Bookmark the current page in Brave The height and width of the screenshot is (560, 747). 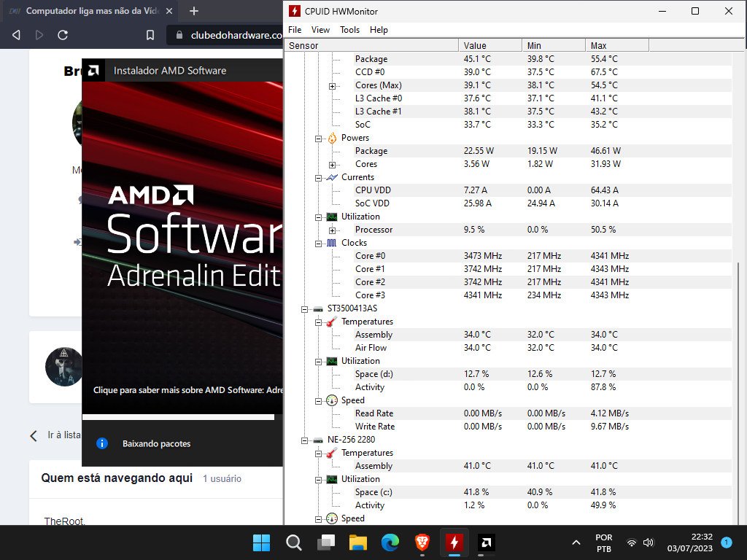coord(150,35)
